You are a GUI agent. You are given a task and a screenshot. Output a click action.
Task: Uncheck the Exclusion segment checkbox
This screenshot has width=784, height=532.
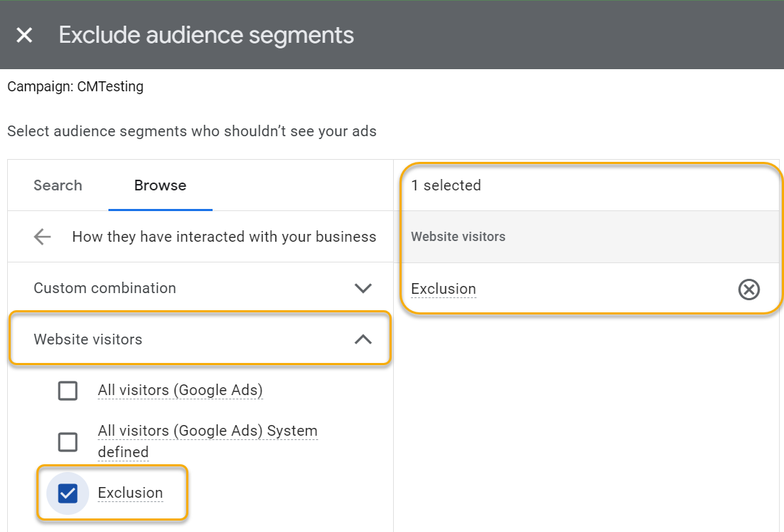[68, 493]
